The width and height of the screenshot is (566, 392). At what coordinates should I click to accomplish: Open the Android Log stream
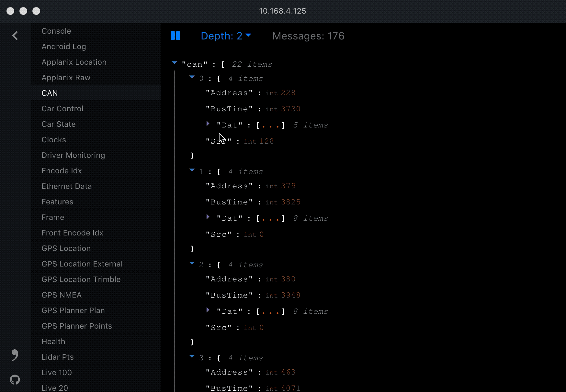[x=96, y=47]
